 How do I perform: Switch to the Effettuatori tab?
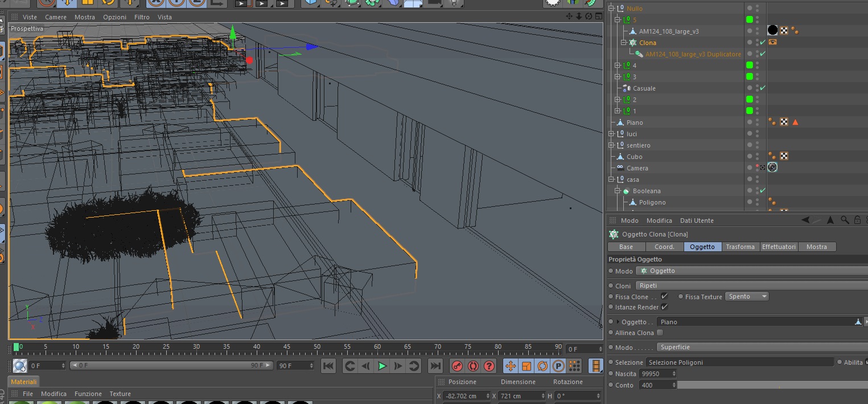(x=779, y=247)
